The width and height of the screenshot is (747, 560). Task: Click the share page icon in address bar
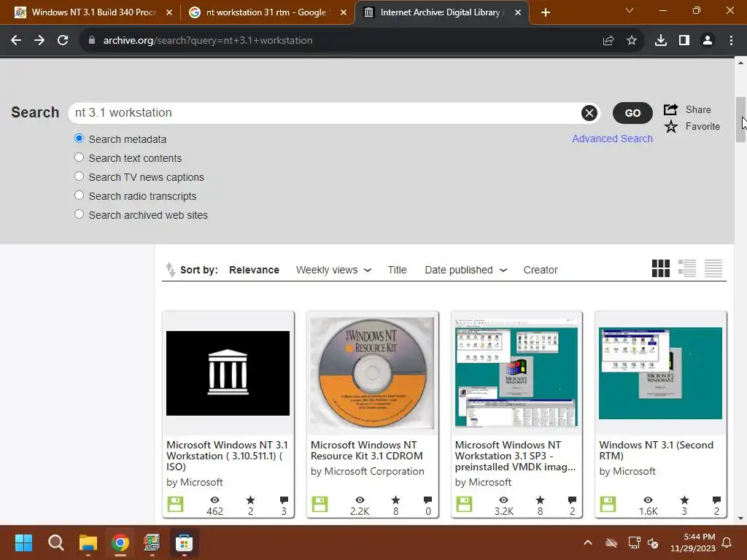point(608,41)
